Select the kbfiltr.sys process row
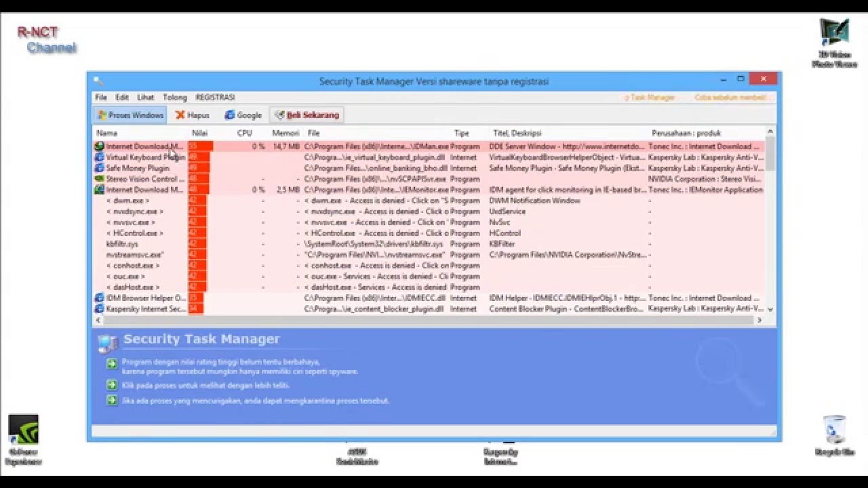Viewport: 868px width, 488px height. tap(429, 244)
